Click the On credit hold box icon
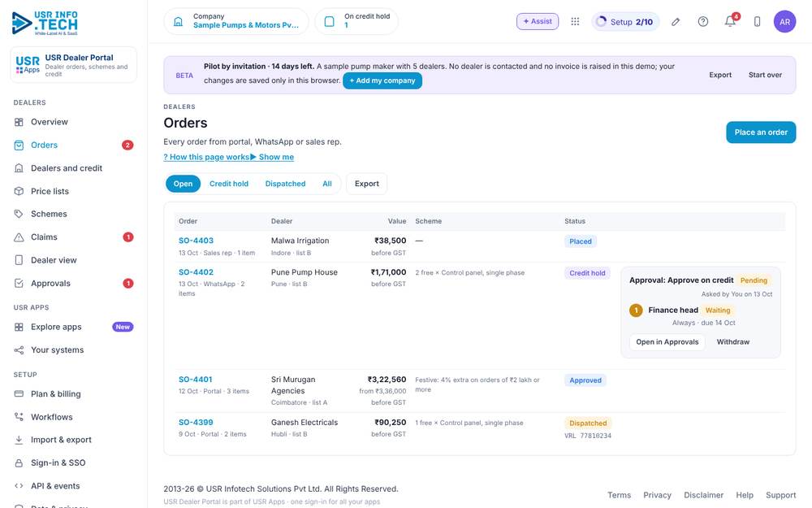Viewport: 812px width, 508px height. pyautogui.click(x=330, y=22)
